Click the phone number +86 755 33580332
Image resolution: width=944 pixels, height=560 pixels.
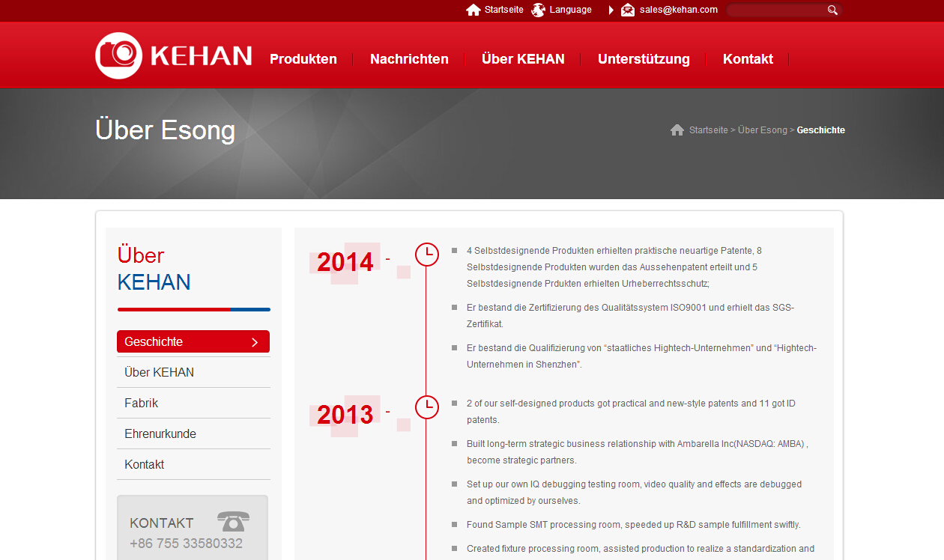click(186, 544)
